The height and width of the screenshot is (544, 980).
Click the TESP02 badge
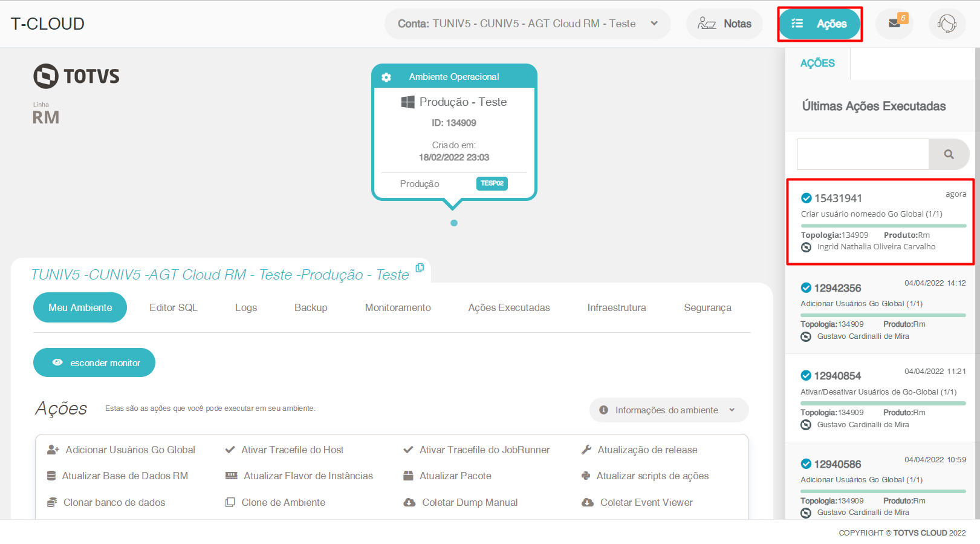492,183
